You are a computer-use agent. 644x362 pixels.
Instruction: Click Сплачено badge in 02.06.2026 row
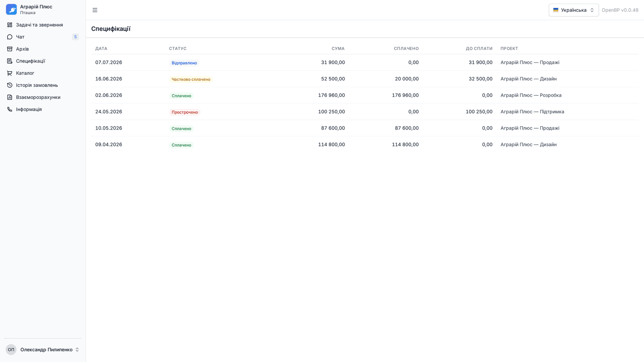coord(182,96)
